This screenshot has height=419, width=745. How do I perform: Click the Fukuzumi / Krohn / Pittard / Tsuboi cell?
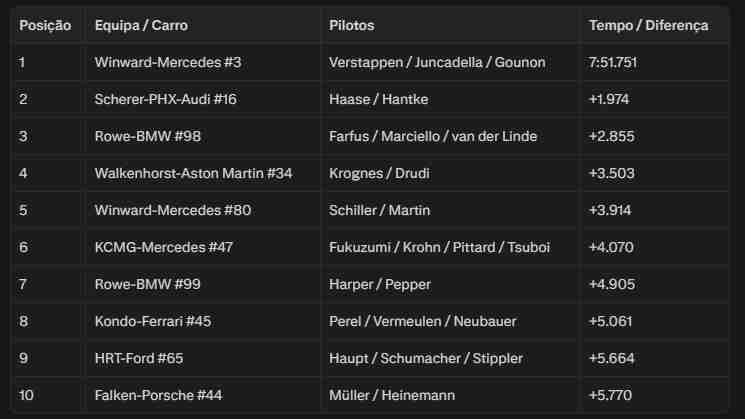439,247
